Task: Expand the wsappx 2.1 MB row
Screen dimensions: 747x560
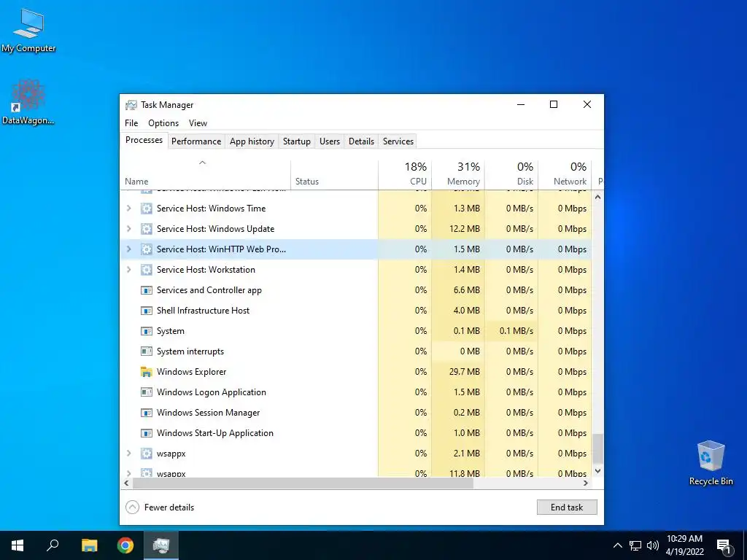Action: coord(128,454)
